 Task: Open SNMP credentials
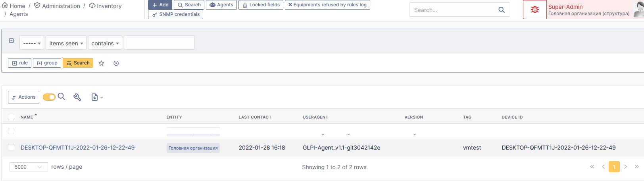click(175, 14)
